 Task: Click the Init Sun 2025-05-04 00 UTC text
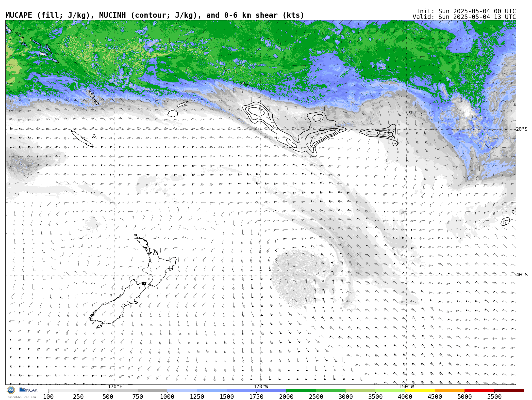pyautogui.click(x=466, y=11)
